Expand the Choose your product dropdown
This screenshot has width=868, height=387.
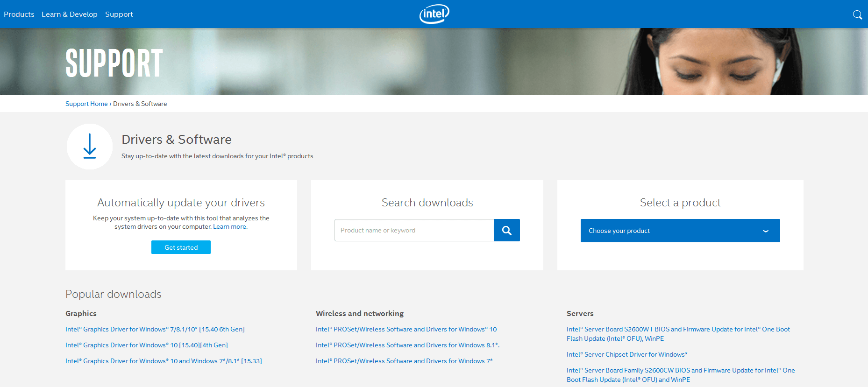680,231
